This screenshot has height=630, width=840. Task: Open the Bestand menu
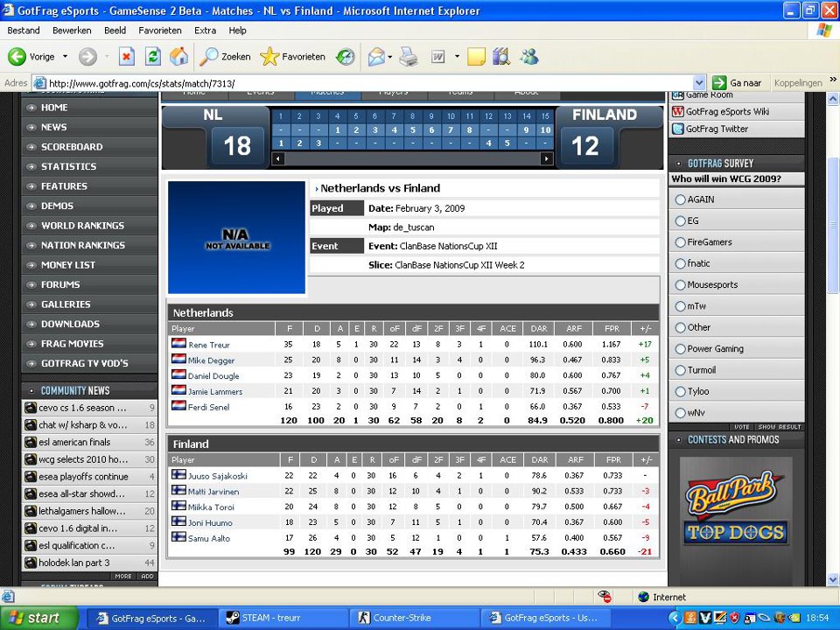point(24,31)
